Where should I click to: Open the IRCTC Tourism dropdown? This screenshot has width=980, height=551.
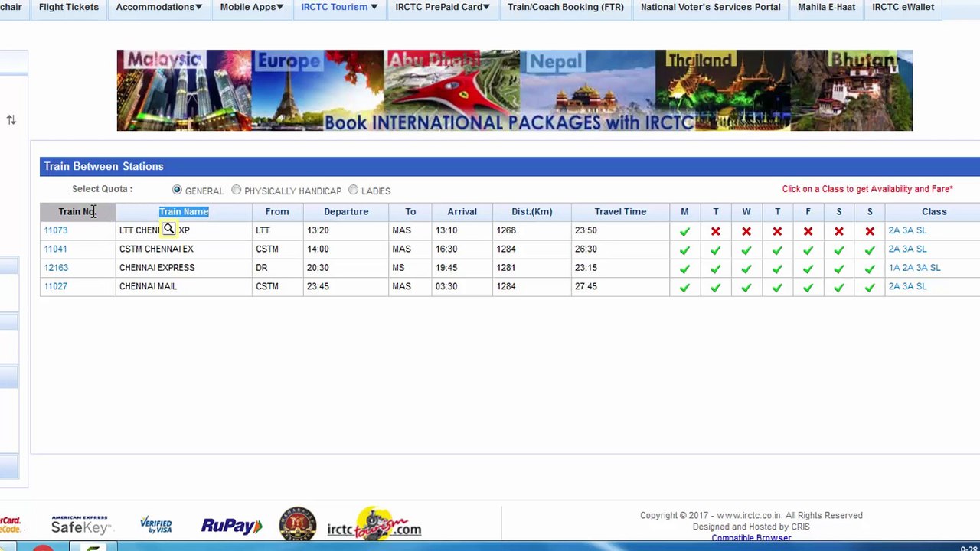tap(339, 7)
